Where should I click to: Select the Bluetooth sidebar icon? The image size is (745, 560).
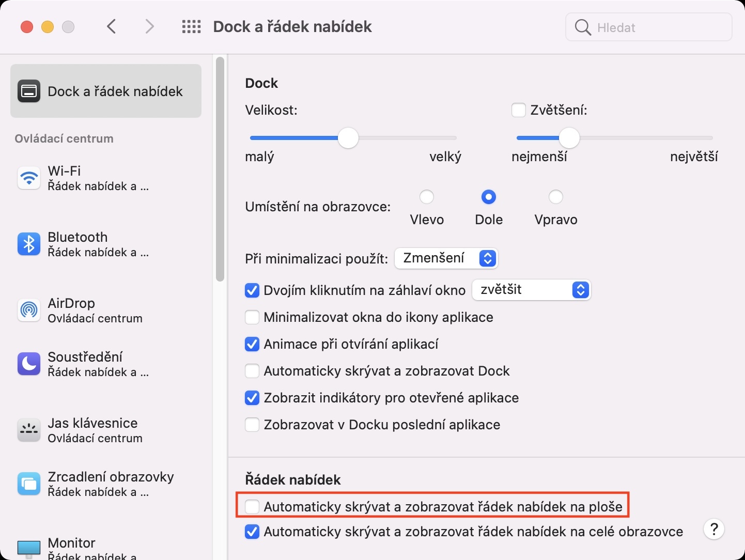tap(29, 244)
